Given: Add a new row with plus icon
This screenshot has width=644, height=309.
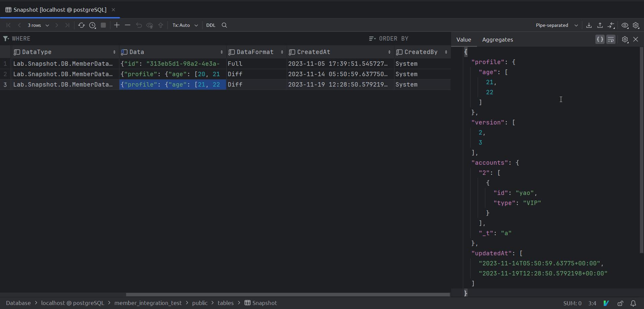Looking at the screenshot, I should (x=117, y=25).
